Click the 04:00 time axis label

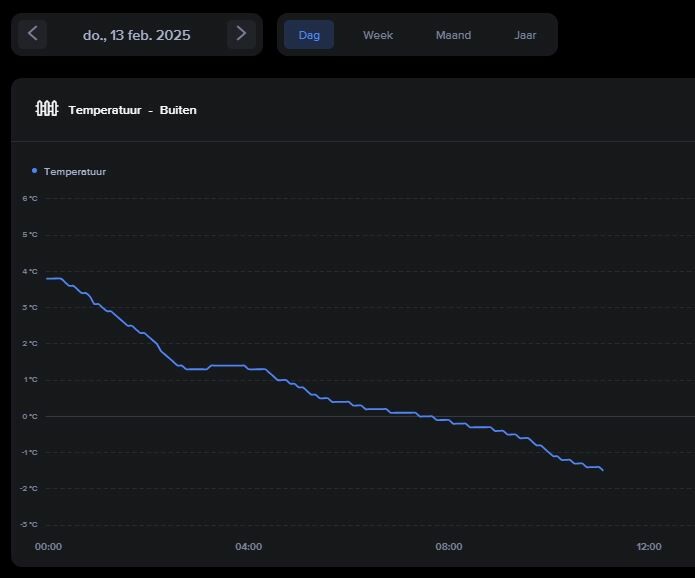coord(249,547)
